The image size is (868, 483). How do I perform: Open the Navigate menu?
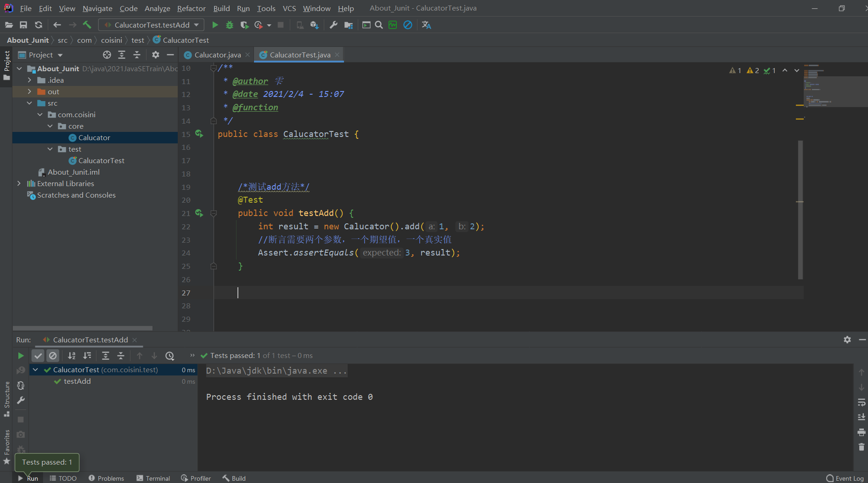(97, 8)
